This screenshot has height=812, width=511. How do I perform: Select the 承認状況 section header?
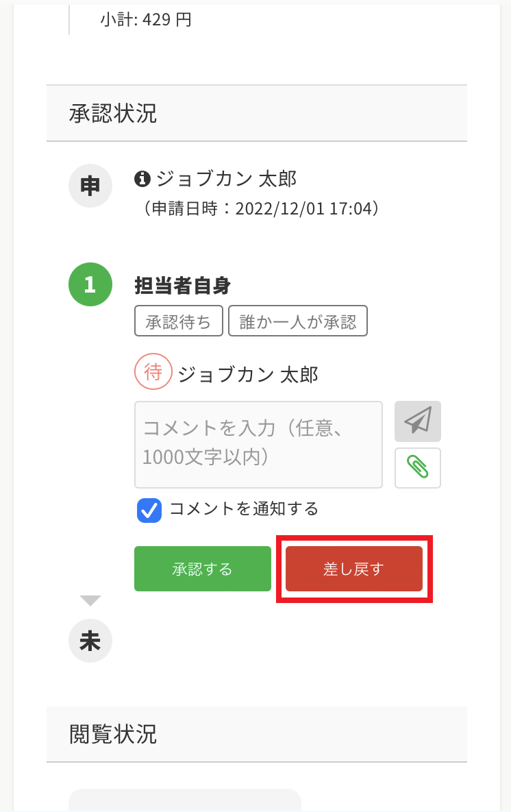tap(113, 114)
